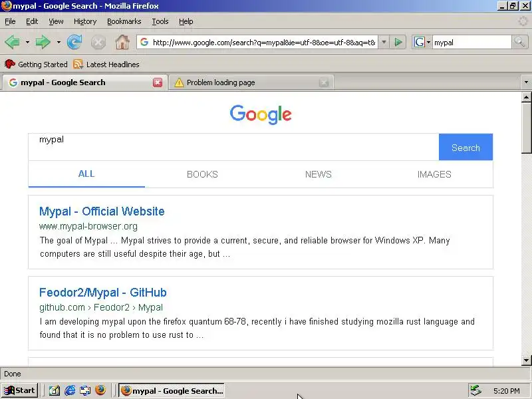Viewport: 532px width, 399px height.
Task: Click the Google logo on the page
Action: point(261,114)
